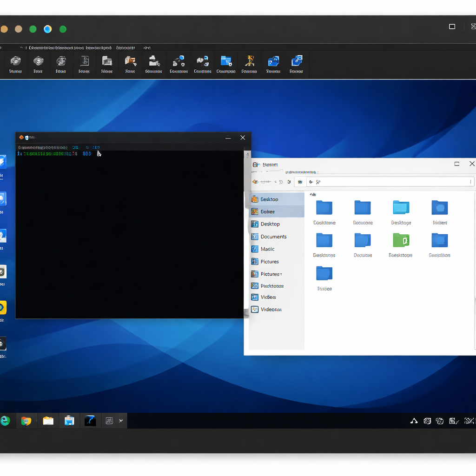Open Documents in the explorer sidebar
This screenshot has width=476, height=476.
(x=273, y=237)
